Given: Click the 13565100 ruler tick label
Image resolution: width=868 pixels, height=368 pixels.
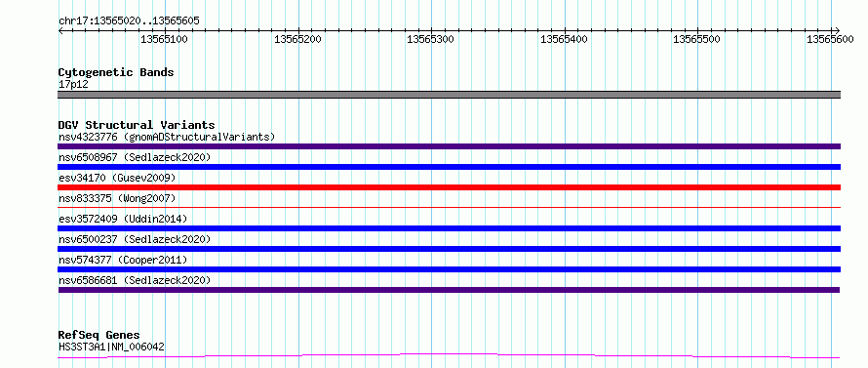Looking at the screenshot, I should coord(165,39).
